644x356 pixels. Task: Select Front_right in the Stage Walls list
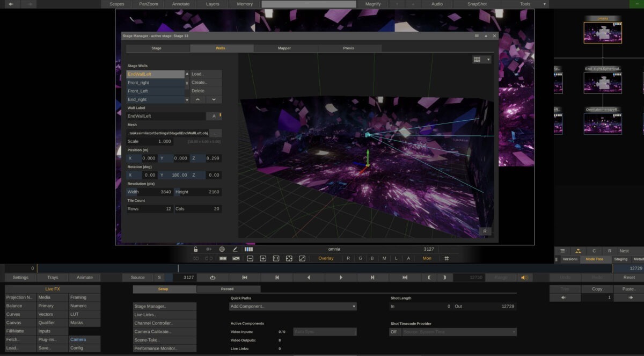click(x=155, y=83)
